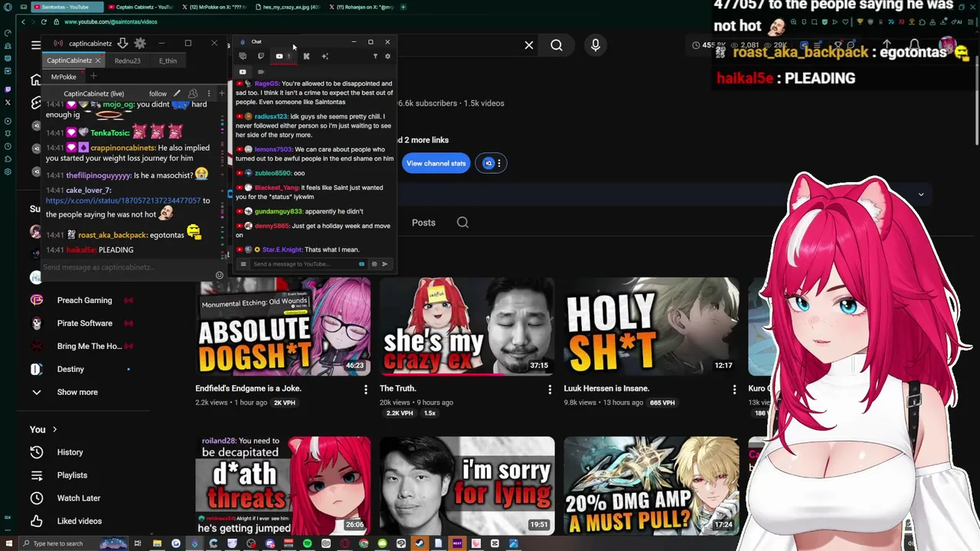Open options menu for Luuk Herssen video
The width and height of the screenshot is (980, 551).
[733, 390]
